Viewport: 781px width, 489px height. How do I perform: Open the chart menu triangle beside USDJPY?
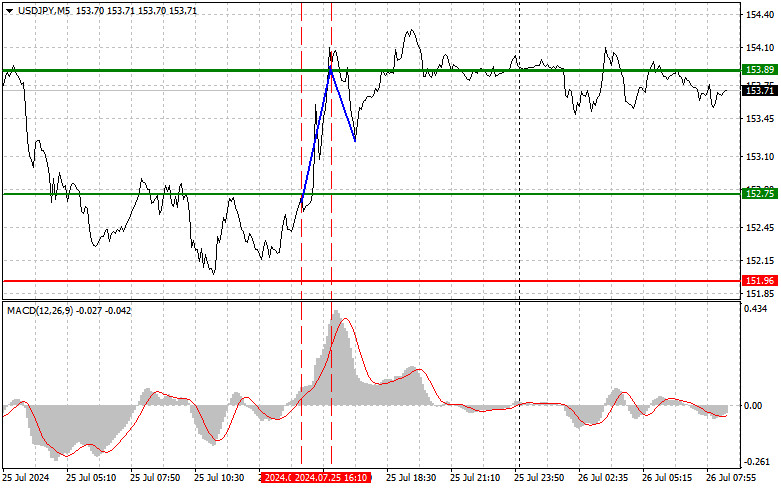[x=10, y=11]
